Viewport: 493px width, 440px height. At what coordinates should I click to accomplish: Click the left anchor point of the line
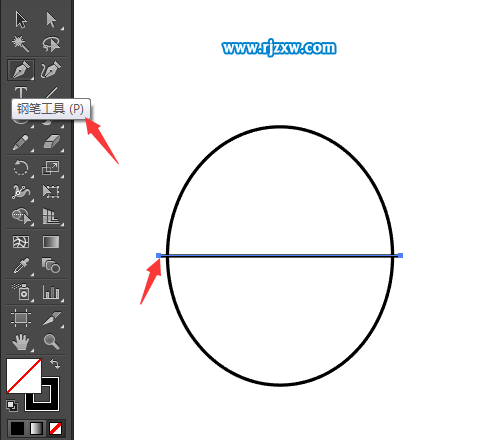(x=159, y=255)
